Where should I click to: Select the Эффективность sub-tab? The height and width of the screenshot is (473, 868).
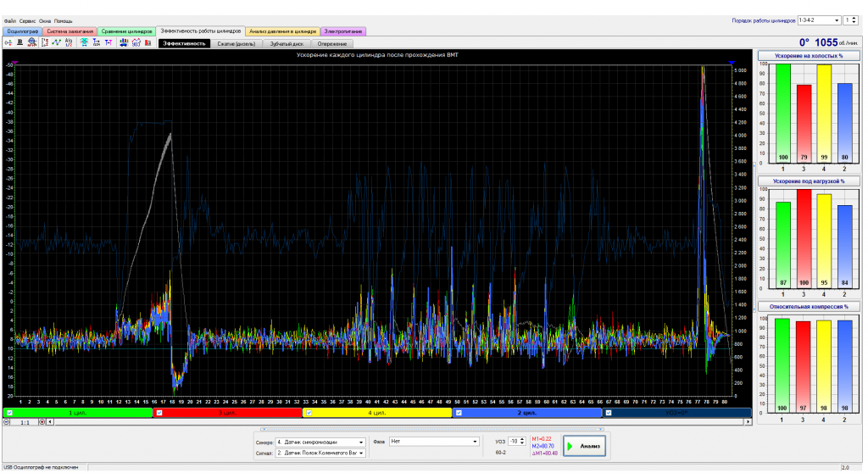point(184,44)
